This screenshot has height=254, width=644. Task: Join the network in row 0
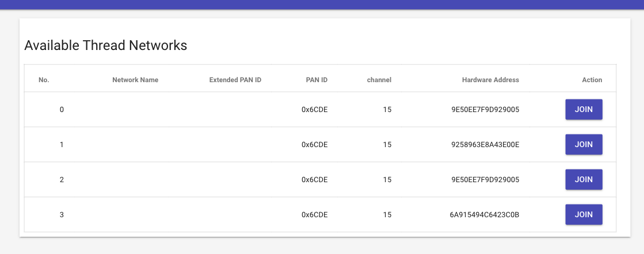pyautogui.click(x=584, y=110)
